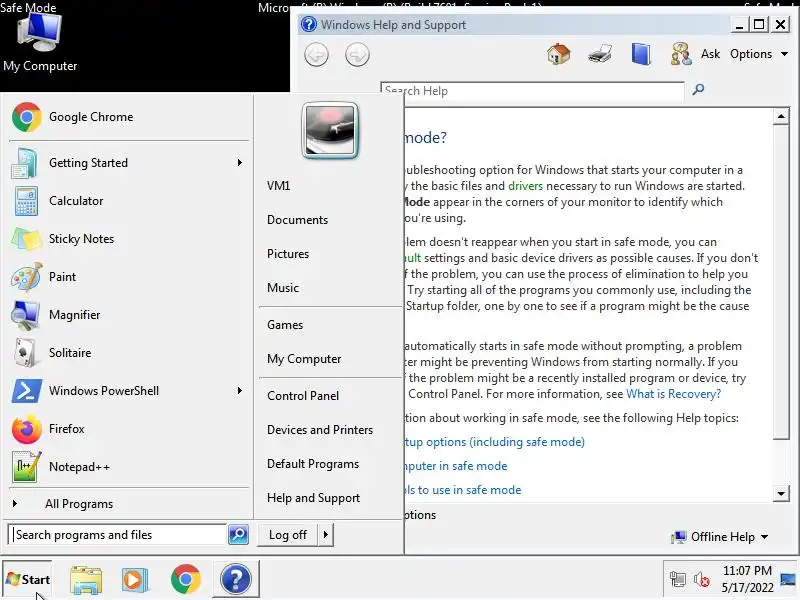This screenshot has width=800, height=600.
Task: Click the green 'drivers' glossary link
Action: pos(526,186)
